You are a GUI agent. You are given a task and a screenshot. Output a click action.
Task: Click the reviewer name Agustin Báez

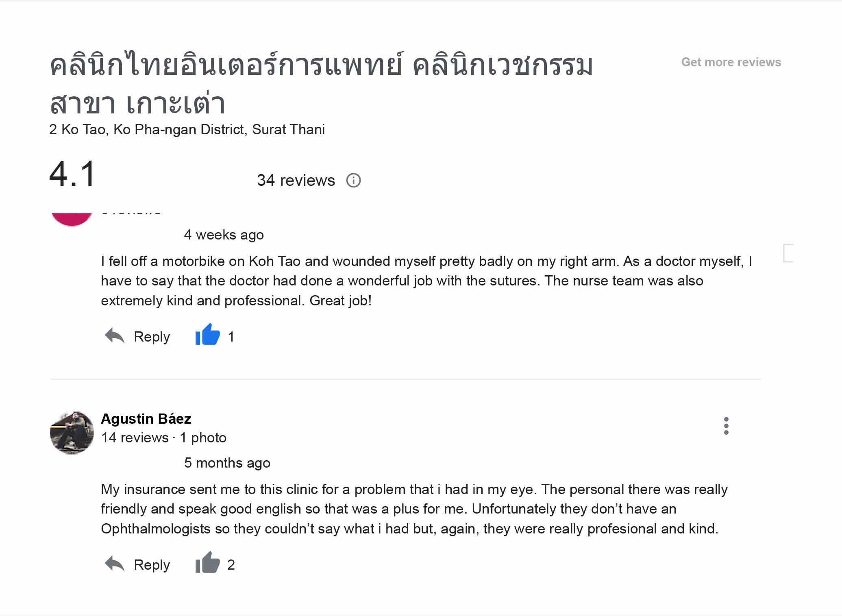146,418
